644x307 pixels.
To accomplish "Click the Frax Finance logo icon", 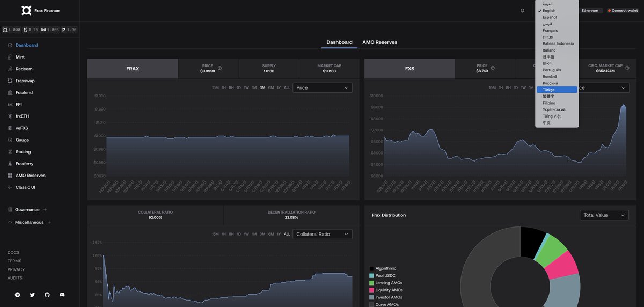I will tap(26, 10).
